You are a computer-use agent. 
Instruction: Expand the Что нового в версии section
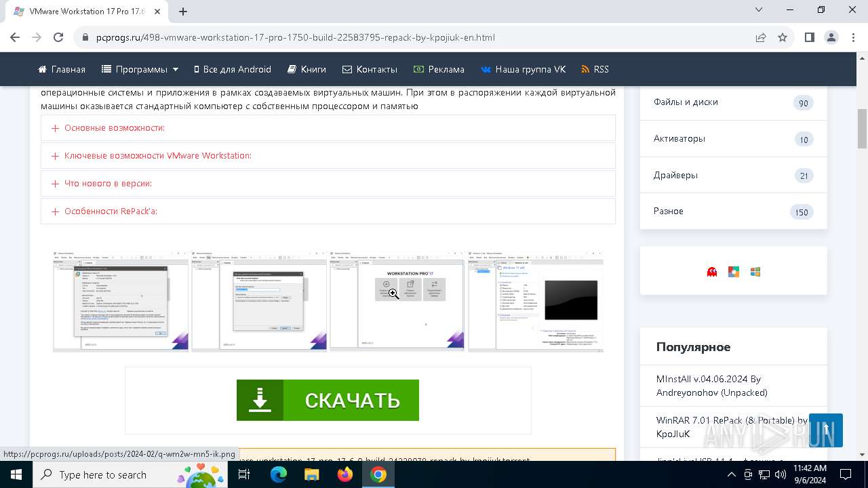tap(328, 183)
